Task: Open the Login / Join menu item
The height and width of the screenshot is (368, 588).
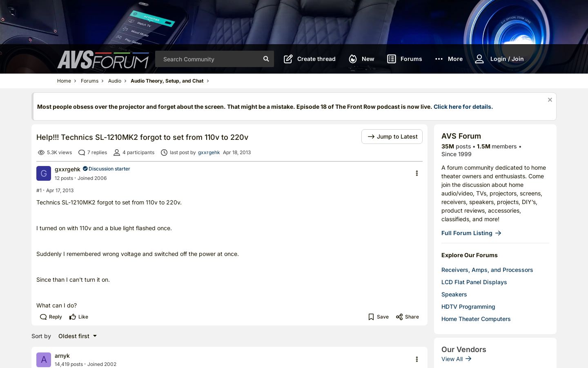Action: [x=507, y=59]
